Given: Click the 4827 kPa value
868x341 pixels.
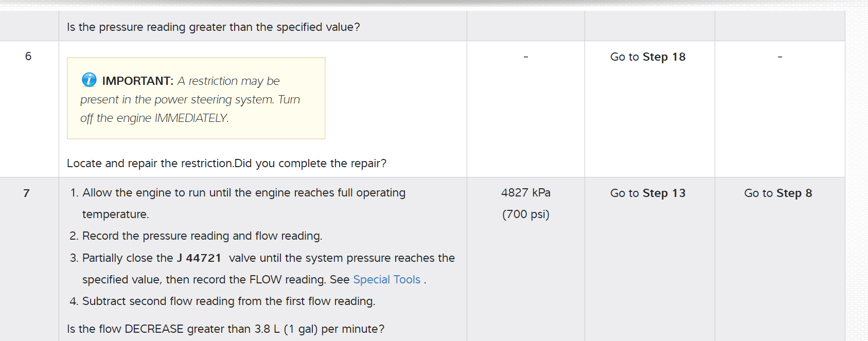Looking at the screenshot, I should tap(525, 192).
